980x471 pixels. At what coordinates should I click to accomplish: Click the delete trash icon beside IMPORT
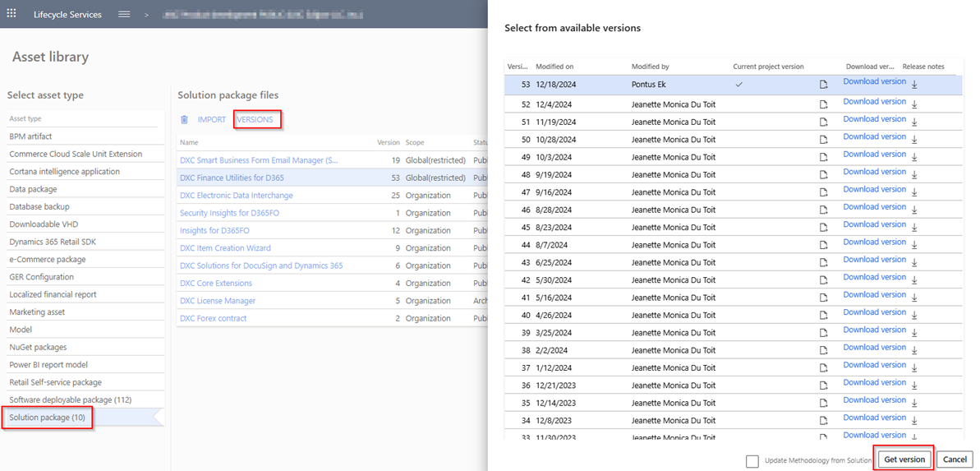(184, 119)
